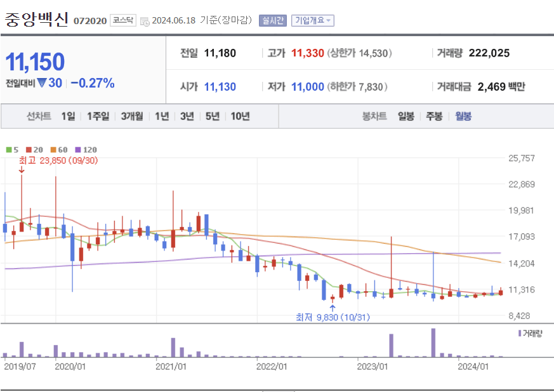Select the 5년 line chart period

pyautogui.click(x=213, y=116)
